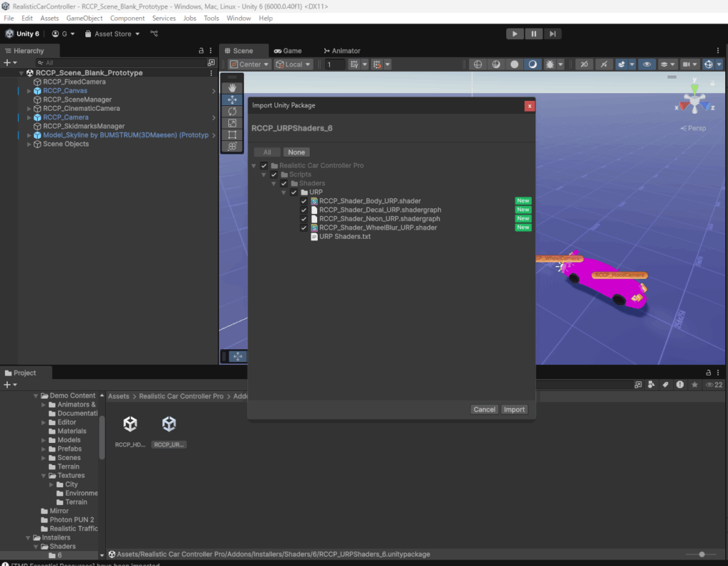The width and height of the screenshot is (728, 566).
Task: Click Import in the package dialog
Action: [x=515, y=410]
